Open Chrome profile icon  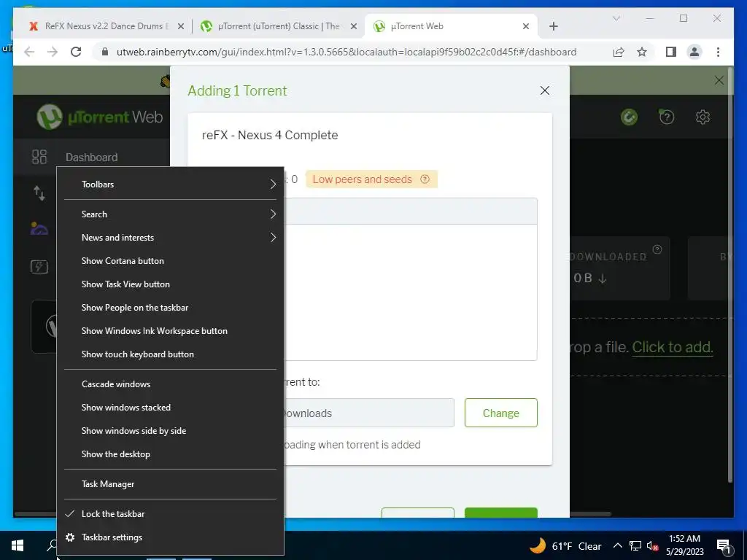[x=694, y=52]
